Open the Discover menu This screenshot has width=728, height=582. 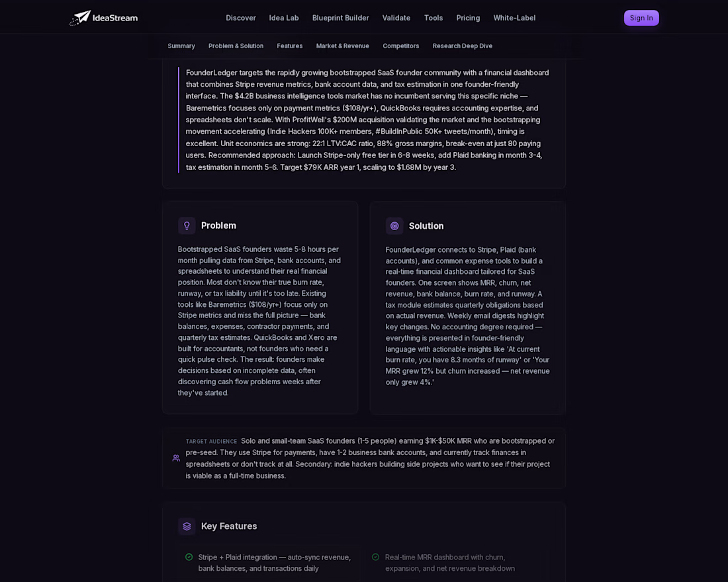[240, 18]
